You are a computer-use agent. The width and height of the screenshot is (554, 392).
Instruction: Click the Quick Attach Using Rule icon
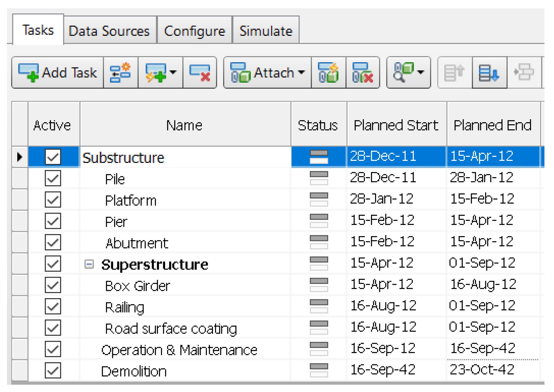(x=328, y=73)
